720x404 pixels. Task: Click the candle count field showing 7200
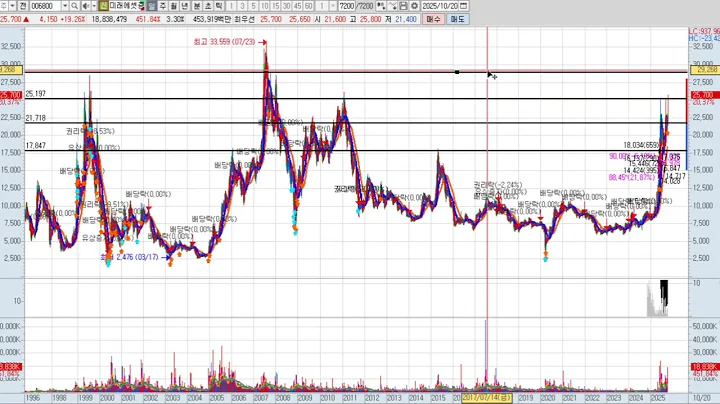click(347, 6)
